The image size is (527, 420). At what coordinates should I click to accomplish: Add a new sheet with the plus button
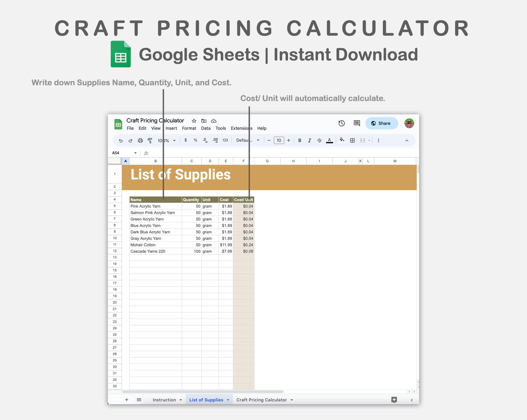click(x=127, y=400)
